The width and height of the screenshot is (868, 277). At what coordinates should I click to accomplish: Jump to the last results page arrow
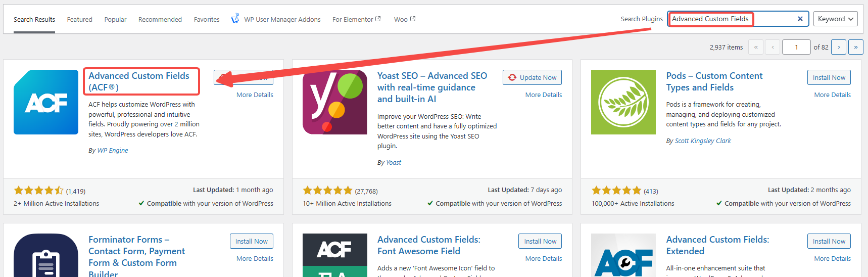point(855,47)
